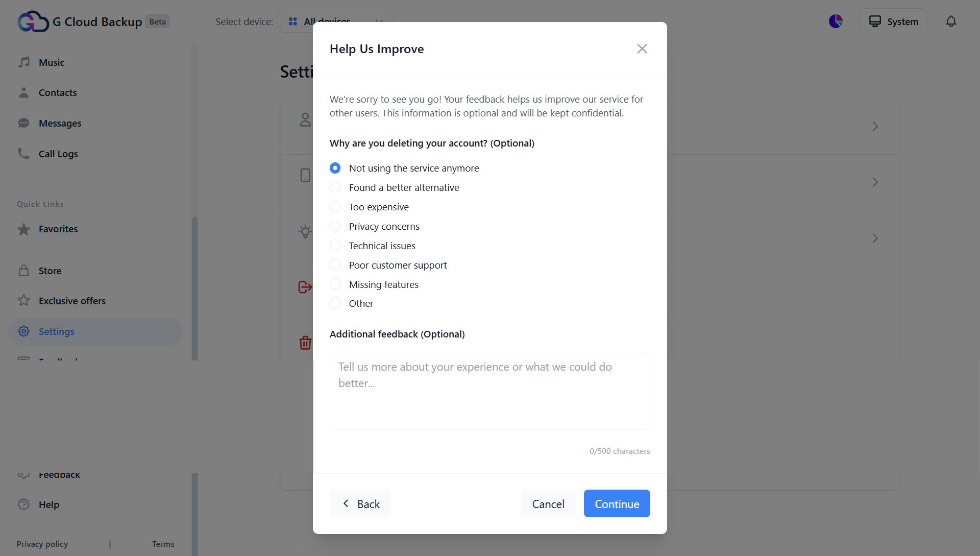This screenshot has width=980, height=556.
Task: Select "Found a better alternative" radio option
Action: pos(335,187)
